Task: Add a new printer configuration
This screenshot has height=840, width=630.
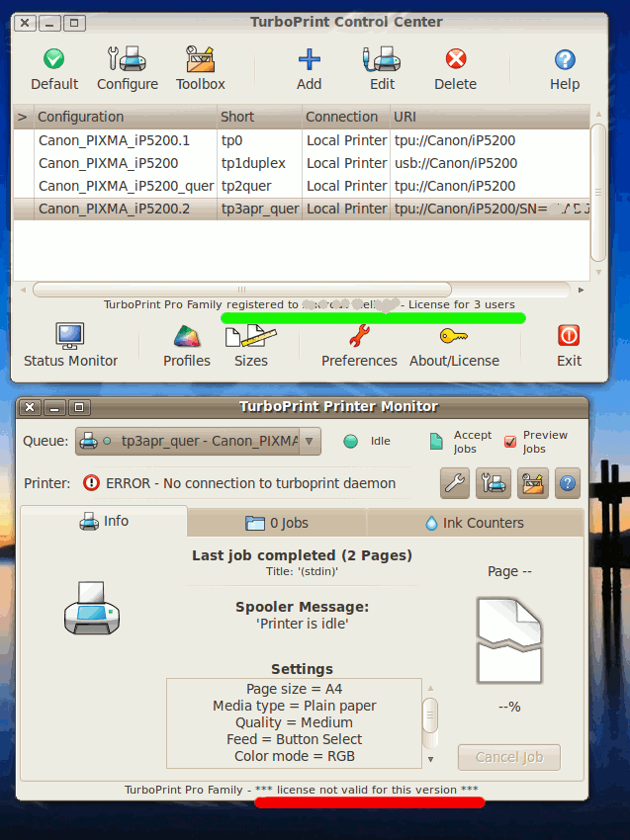Action: (309, 69)
